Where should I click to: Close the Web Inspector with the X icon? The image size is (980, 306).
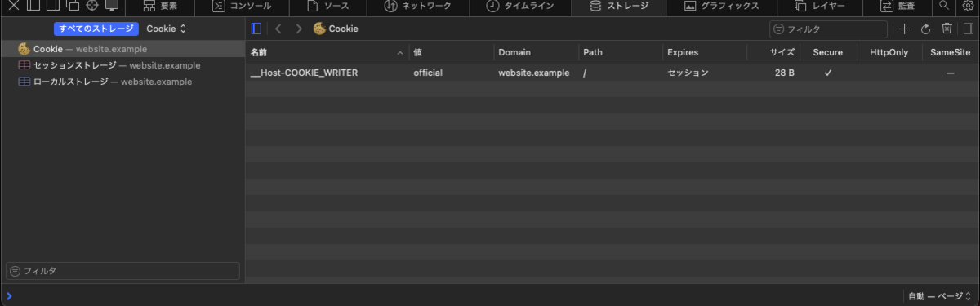[x=13, y=6]
